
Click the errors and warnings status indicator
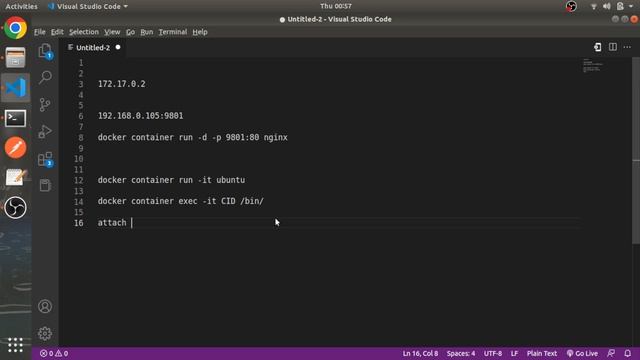click(x=54, y=353)
